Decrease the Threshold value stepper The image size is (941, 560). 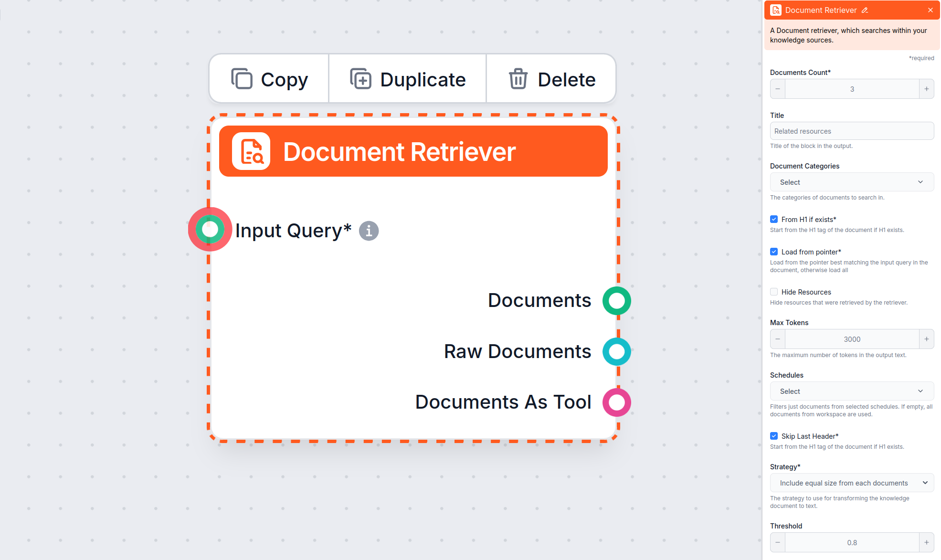[777, 542]
